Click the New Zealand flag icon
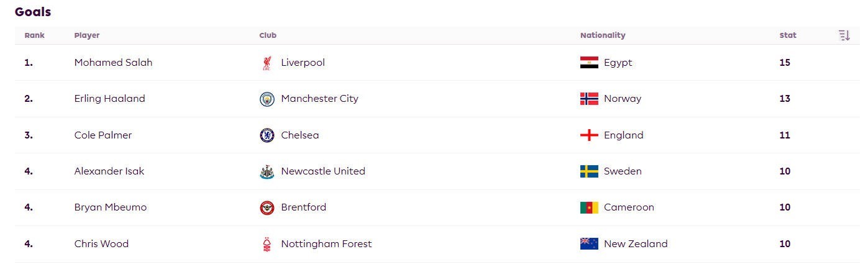The image size is (868, 267). (x=589, y=244)
